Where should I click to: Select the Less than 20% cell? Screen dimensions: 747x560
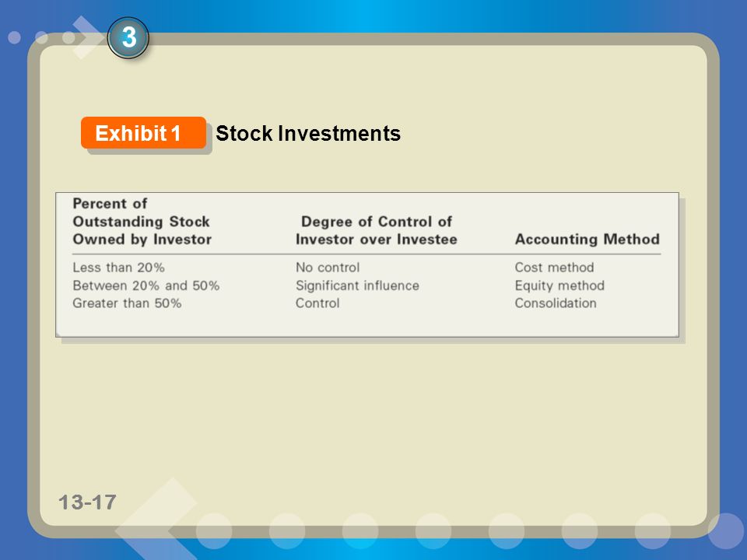tap(118, 268)
